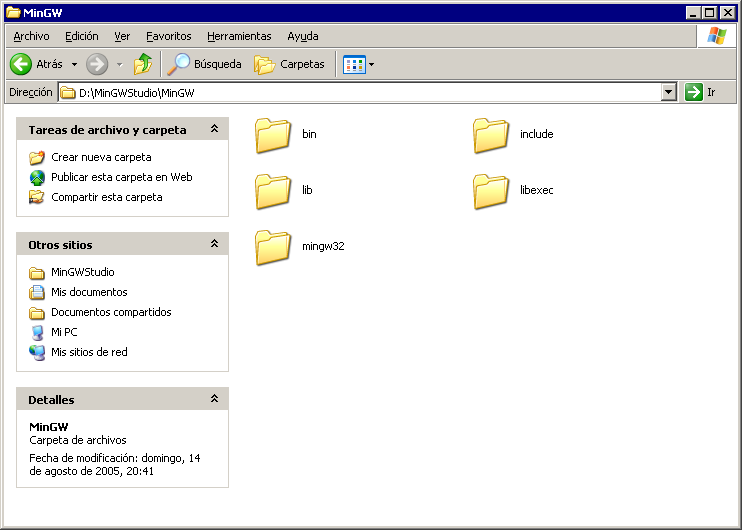
Task: Select the libexec folder icon
Action: coord(491,191)
